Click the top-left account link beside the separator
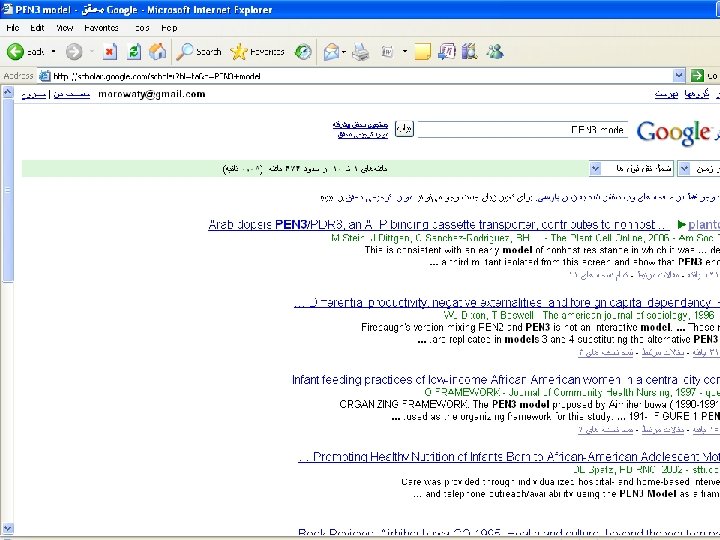This screenshot has width=720, height=540. (34, 95)
